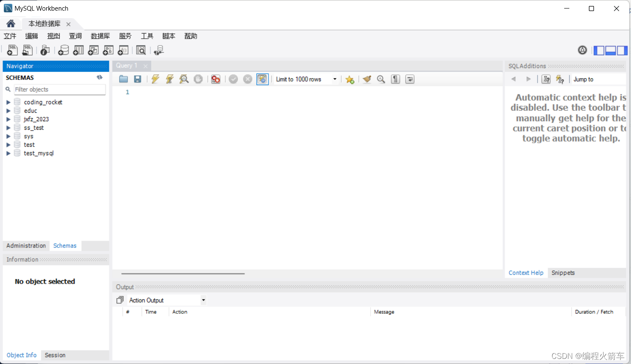Create a new schema icon
631x364 pixels.
point(63,50)
